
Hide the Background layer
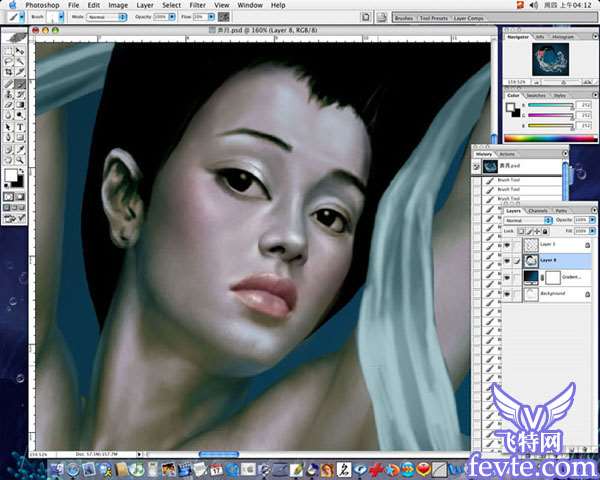(x=507, y=294)
